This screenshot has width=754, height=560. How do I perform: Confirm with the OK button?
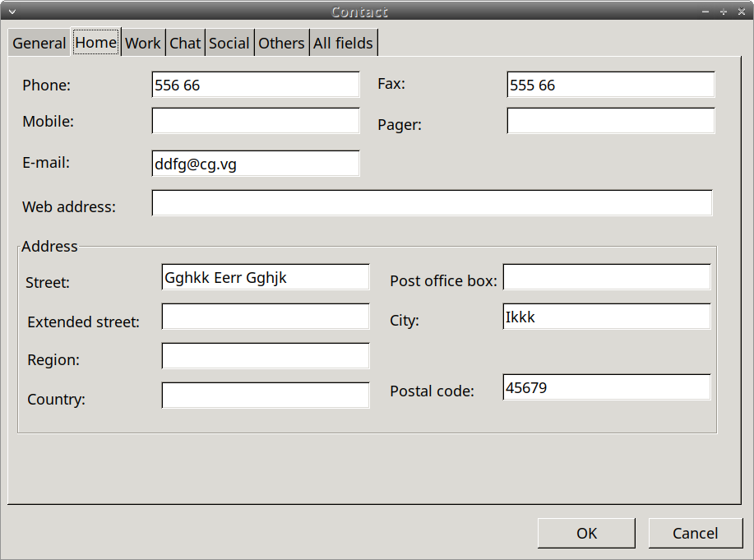point(586,533)
